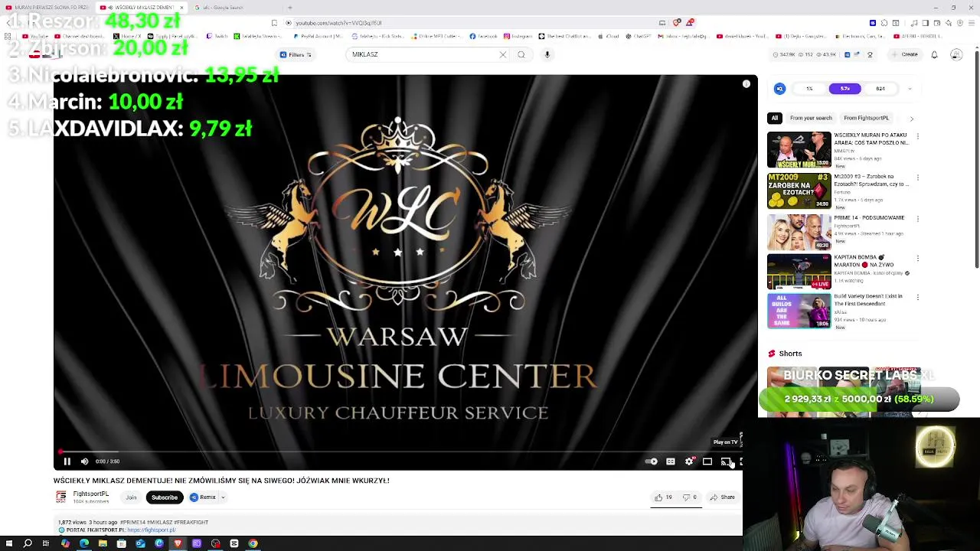Bookmark page icon left of address bar
This screenshot has width=980, height=551.
pyautogui.click(x=274, y=23)
